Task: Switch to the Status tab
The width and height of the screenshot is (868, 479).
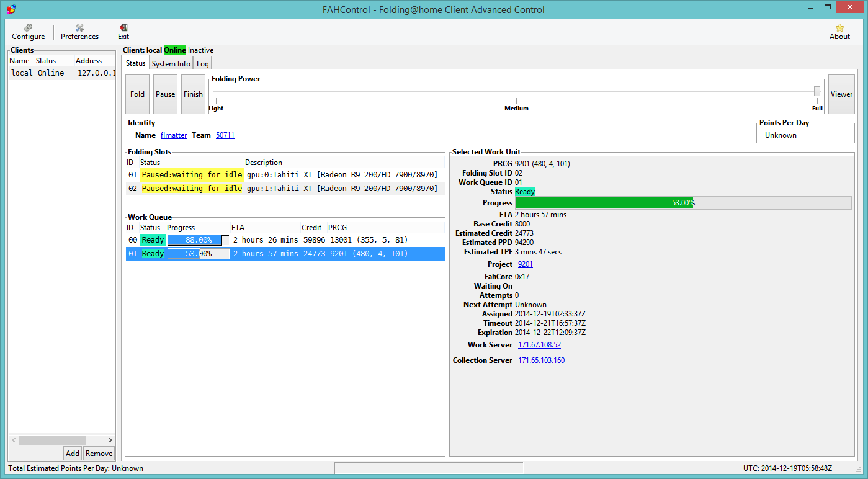Action: (x=136, y=63)
